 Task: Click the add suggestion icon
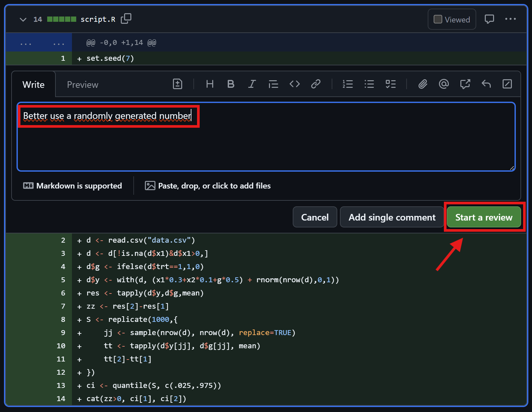(x=178, y=84)
